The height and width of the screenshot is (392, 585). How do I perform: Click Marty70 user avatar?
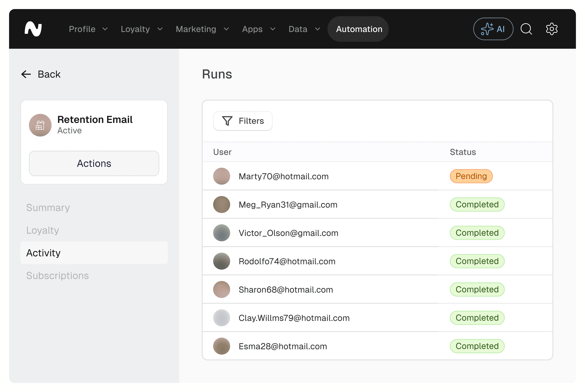221,176
